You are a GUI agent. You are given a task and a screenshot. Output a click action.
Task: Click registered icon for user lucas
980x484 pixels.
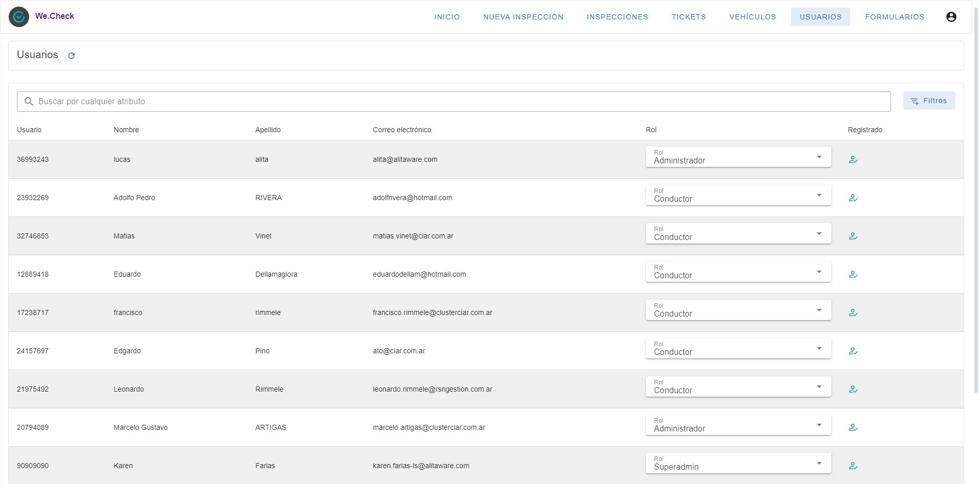tap(853, 160)
